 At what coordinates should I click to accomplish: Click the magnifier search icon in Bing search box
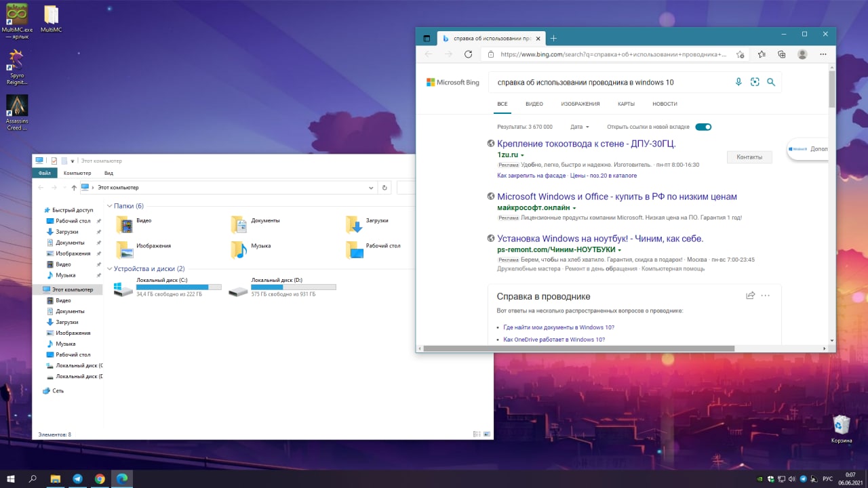pyautogui.click(x=771, y=82)
